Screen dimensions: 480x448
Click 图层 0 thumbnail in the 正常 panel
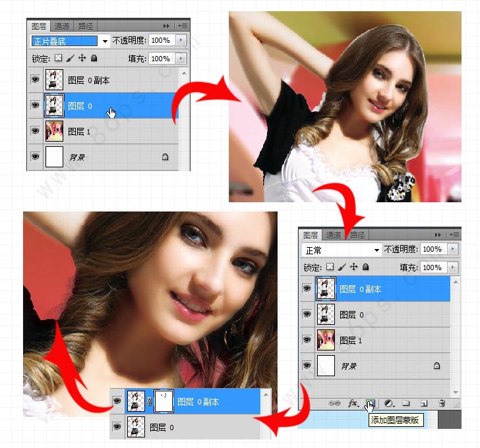coord(326,314)
